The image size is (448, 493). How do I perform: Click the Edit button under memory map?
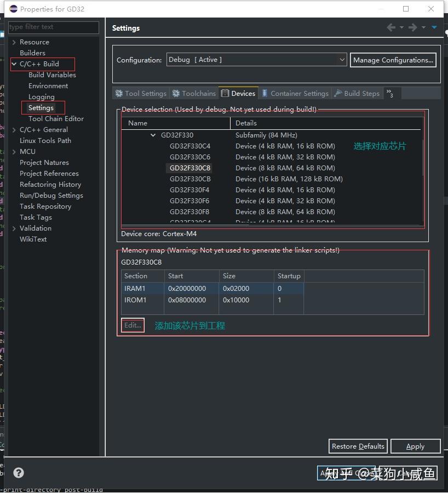132,325
